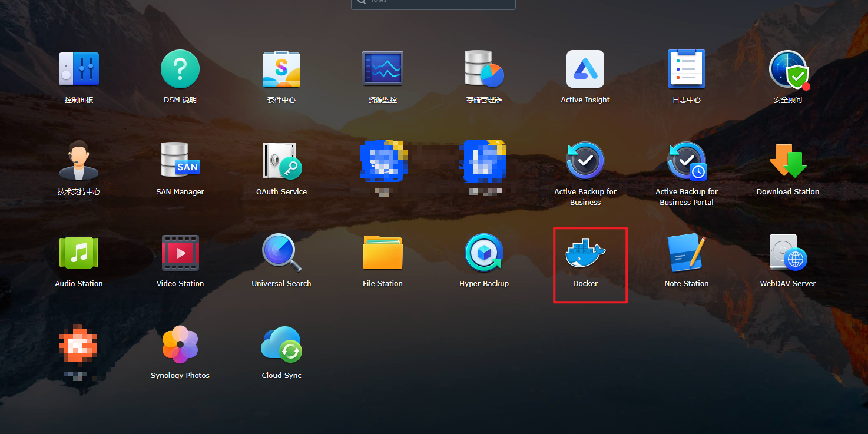Open 日志中心 log center

click(x=687, y=69)
